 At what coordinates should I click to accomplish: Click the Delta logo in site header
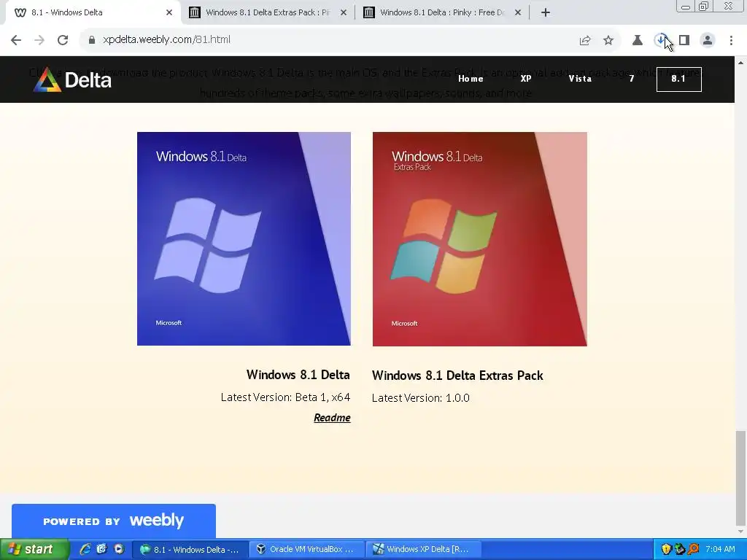72,79
